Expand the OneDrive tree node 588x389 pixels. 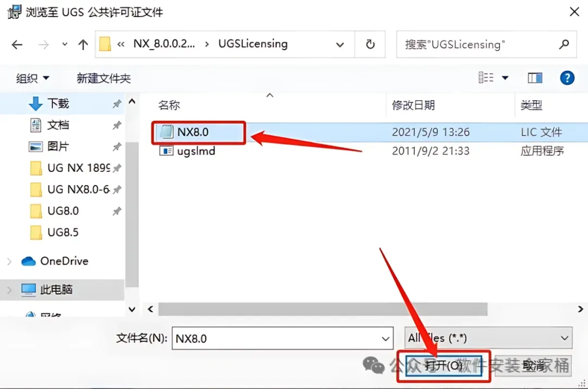coord(9,261)
